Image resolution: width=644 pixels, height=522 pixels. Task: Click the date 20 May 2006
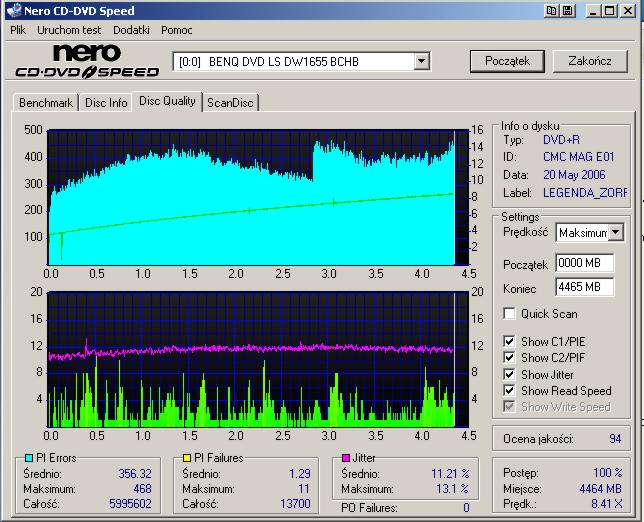[x=574, y=175]
